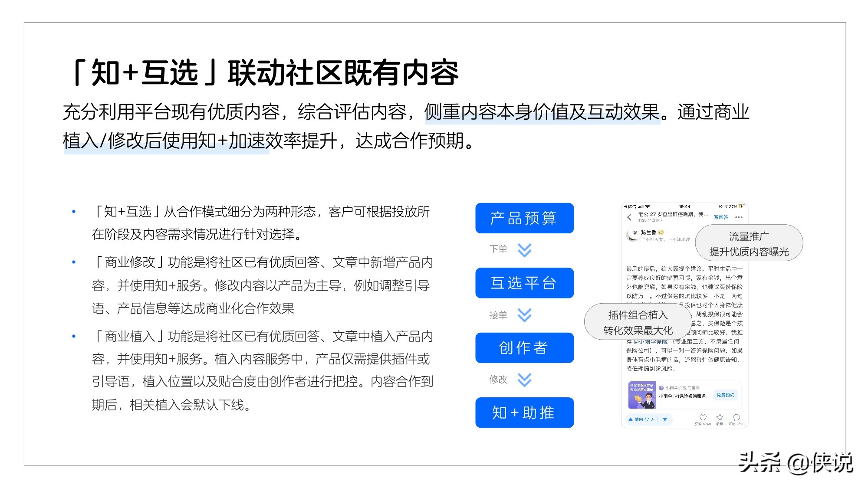The image size is (868, 488).
Task: Click 小雨伞1V1保险咨询服务 text in ad card
Action: coord(682,396)
